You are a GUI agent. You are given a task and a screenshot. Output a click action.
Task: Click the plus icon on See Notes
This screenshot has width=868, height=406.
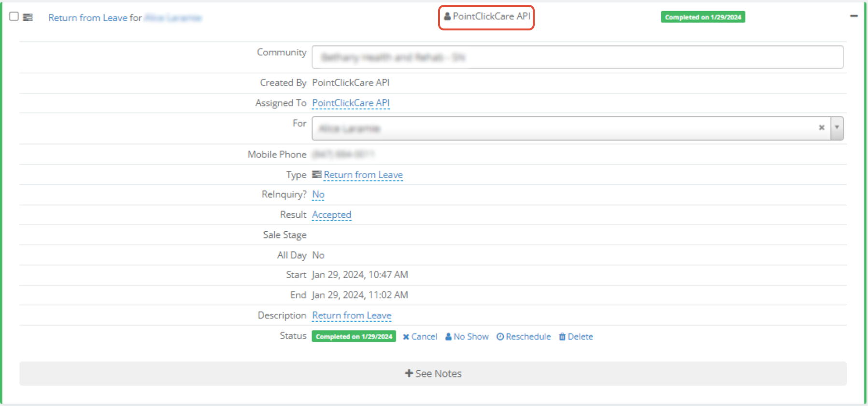pyautogui.click(x=409, y=373)
